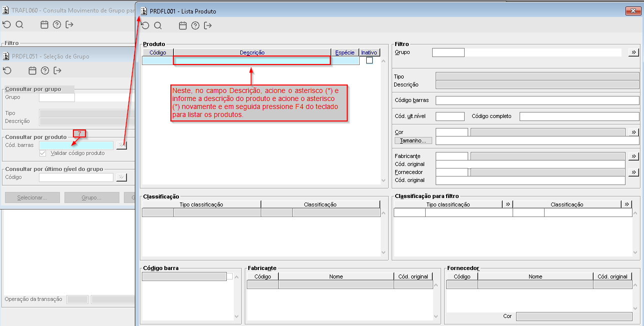Toggle Inativo checkbox in first product row
This screenshot has height=326, width=644.
pyautogui.click(x=370, y=60)
